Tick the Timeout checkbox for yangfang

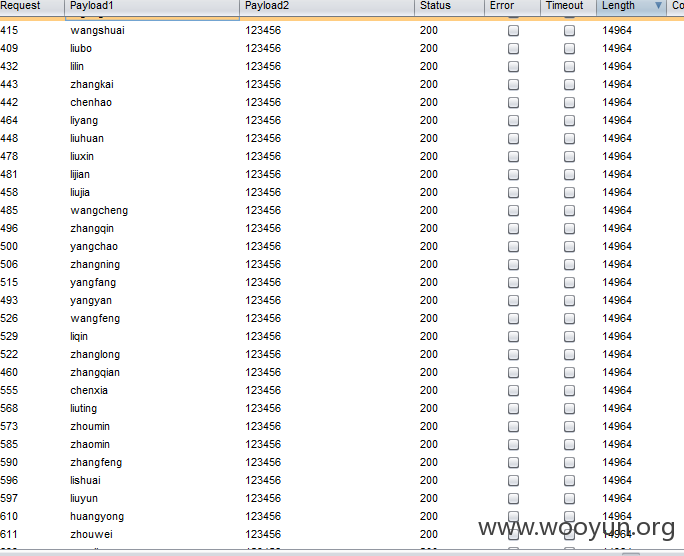click(569, 282)
